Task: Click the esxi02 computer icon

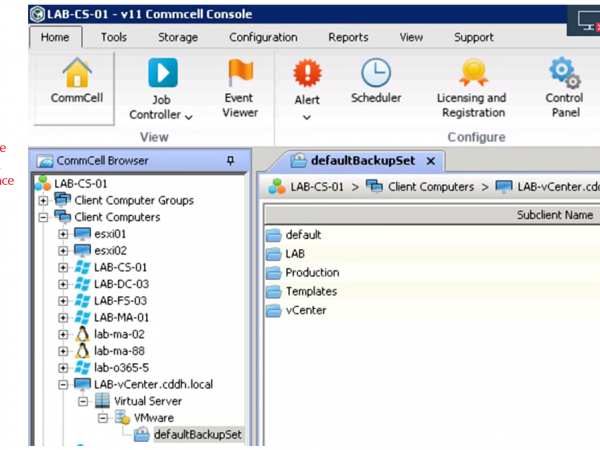Action: pyautogui.click(x=82, y=250)
